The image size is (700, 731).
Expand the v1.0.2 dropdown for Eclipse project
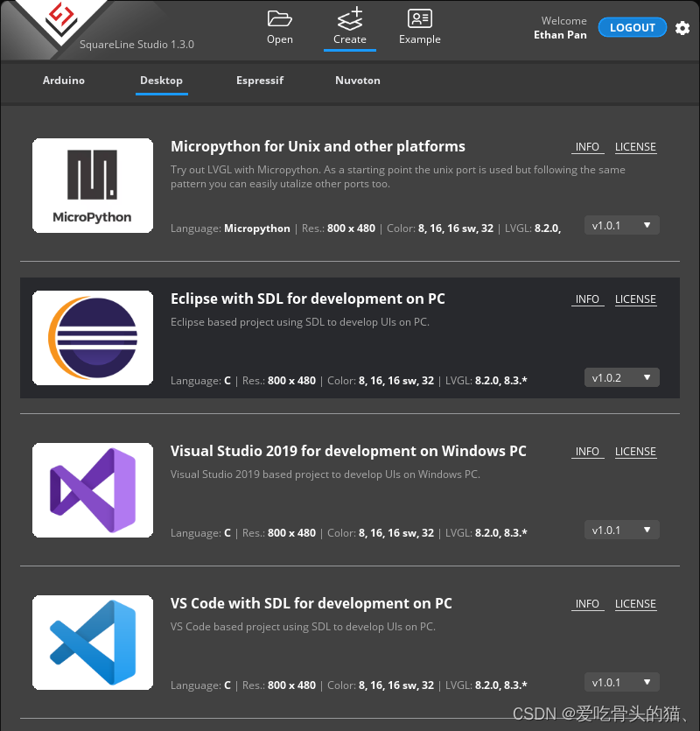click(x=621, y=377)
